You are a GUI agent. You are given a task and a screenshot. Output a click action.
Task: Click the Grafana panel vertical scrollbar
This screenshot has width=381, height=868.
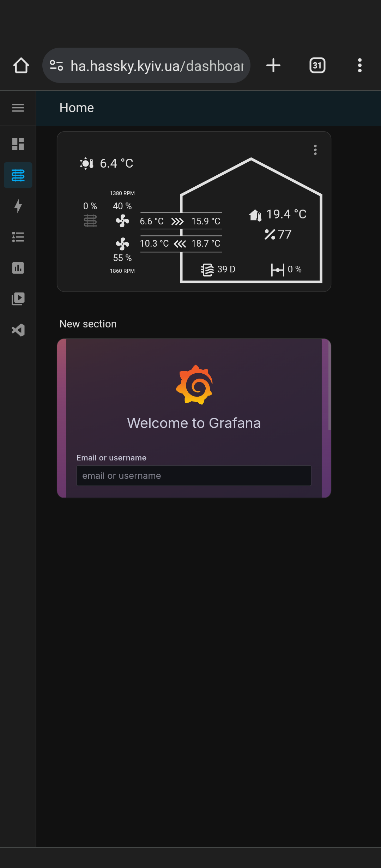tap(329, 385)
